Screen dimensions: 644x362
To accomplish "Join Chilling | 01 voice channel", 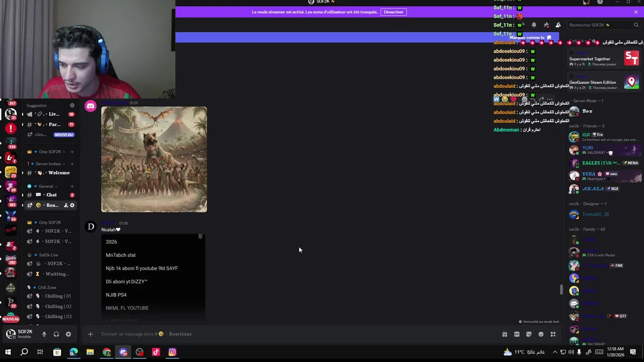I will coord(51,296).
